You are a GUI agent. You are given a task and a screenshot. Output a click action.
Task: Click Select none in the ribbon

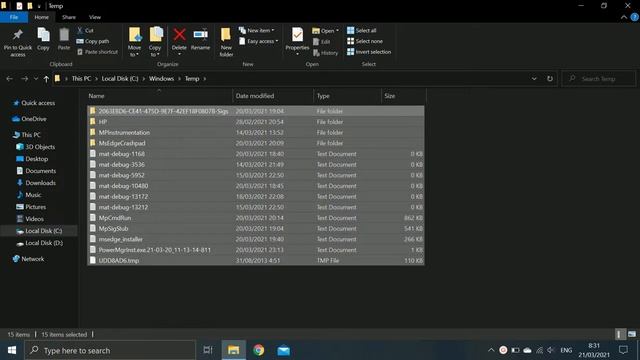365,41
